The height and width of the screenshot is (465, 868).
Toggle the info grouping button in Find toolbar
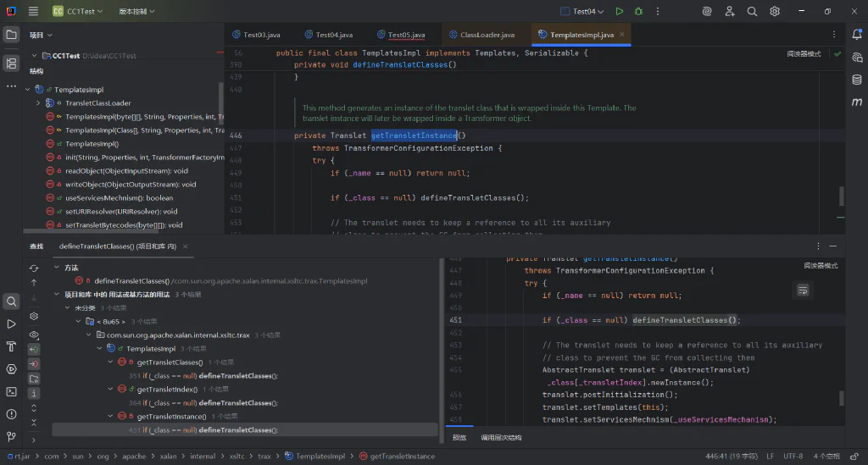(34, 394)
